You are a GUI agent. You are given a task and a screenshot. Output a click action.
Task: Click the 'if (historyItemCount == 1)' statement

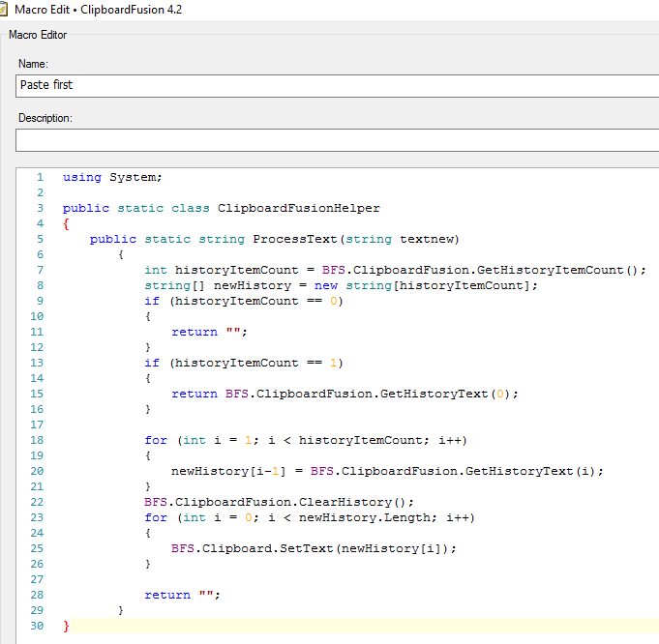244,363
